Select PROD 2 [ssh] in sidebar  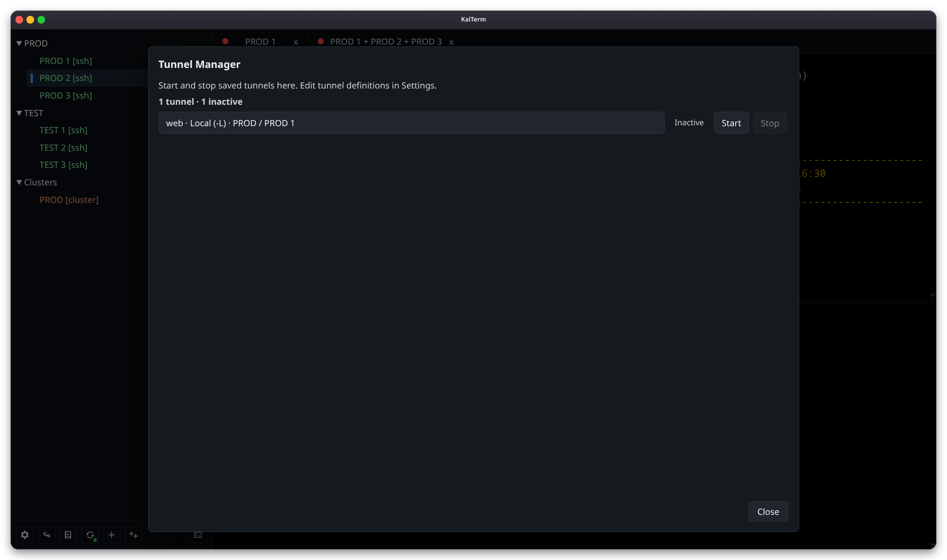click(66, 78)
